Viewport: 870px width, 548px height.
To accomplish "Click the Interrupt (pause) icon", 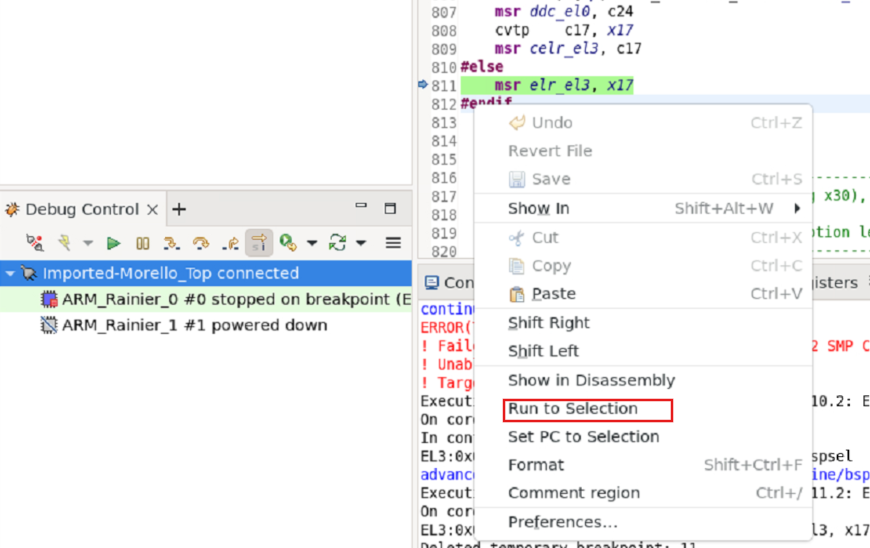I will coord(142,243).
